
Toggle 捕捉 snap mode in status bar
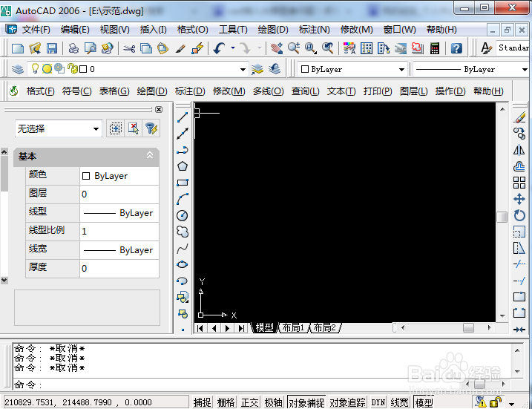pos(203,402)
